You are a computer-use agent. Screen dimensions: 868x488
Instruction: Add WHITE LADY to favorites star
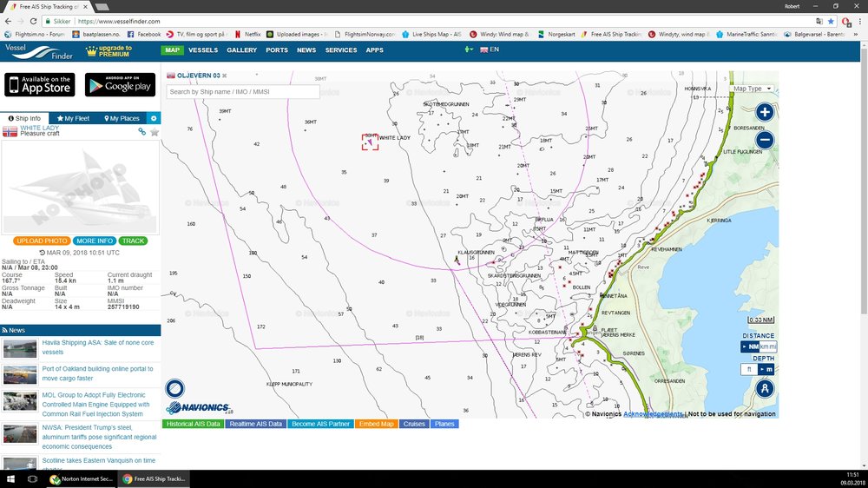(x=155, y=132)
